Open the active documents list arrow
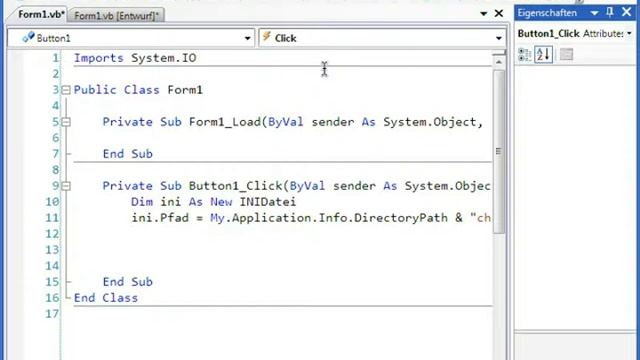This screenshot has height=360, width=640. (x=484, y=13)
